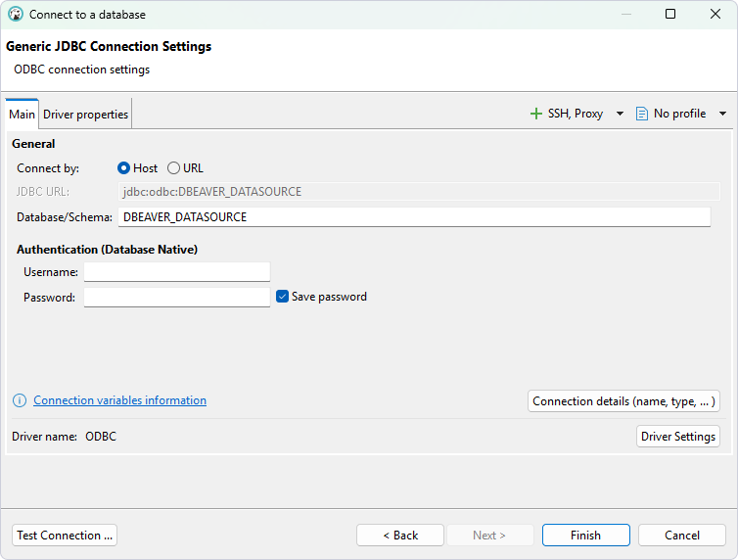Click the disabled JDBC URL field
This screenshot has width=738, height=560.
coord(419,192)
